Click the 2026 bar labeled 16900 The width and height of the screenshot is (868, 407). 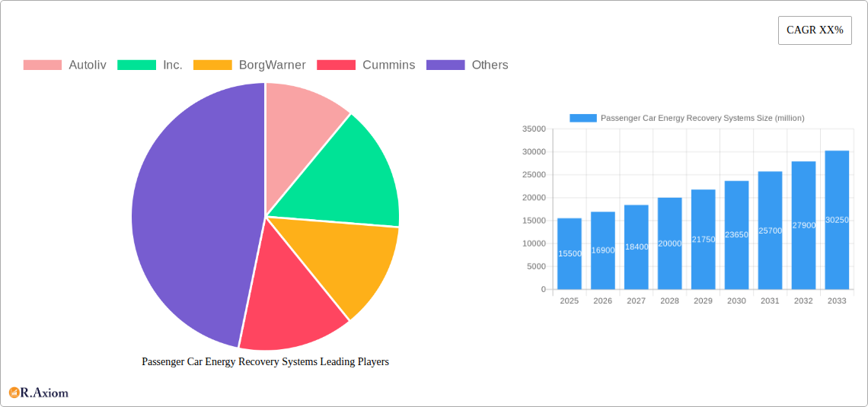603,250
